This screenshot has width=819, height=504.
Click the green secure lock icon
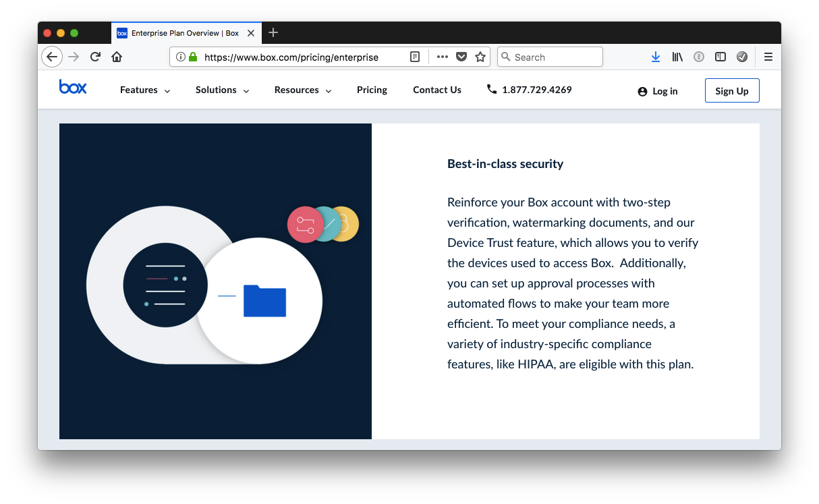pyautogui.click(x=193, y=57)
